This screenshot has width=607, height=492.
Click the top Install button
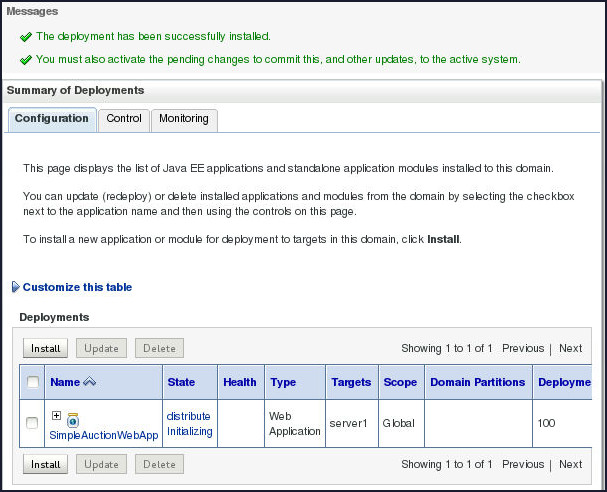pos(45,348)
